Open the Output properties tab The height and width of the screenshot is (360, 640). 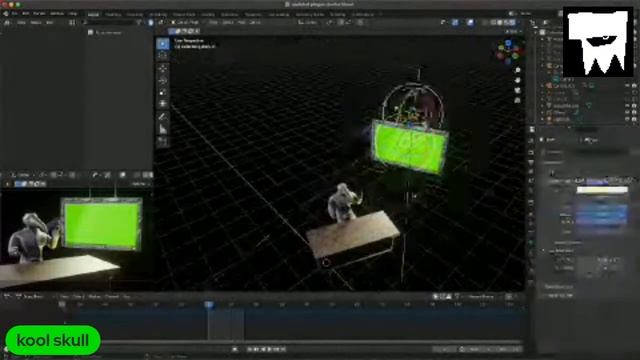[x=531, y=152]
